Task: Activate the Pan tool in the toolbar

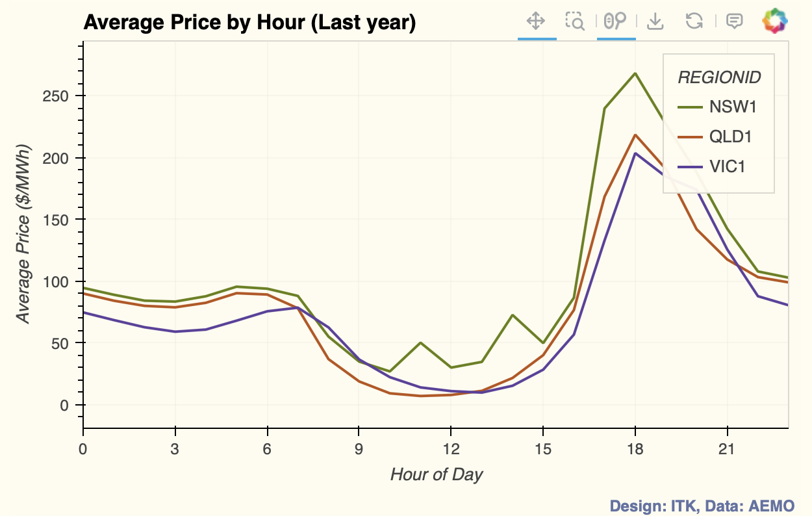Action: coord(536,21)
